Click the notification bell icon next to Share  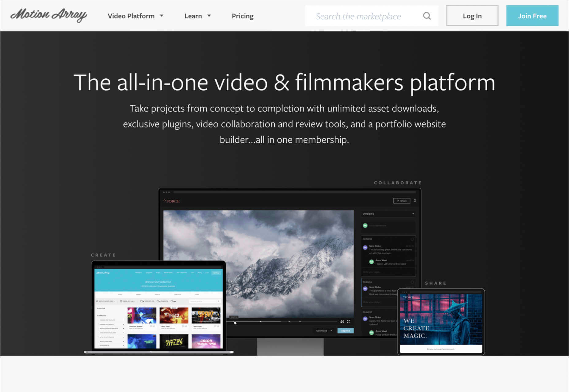pos(415,201)
